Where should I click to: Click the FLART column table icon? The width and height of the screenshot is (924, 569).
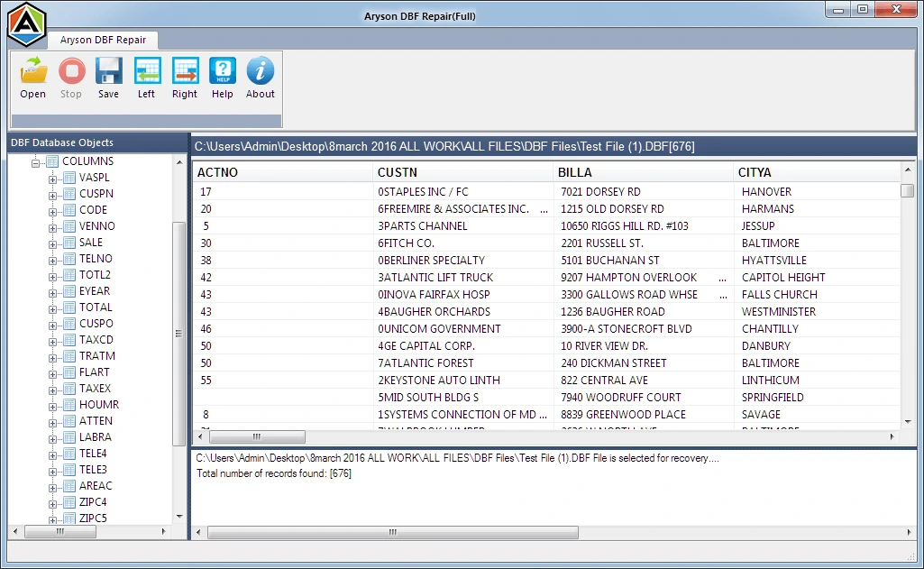coord(69,372)
